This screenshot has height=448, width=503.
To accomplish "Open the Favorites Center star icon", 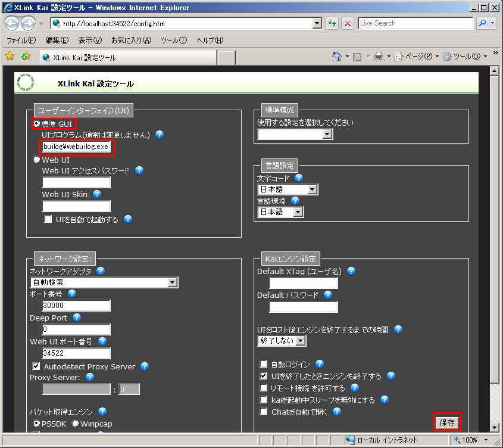I will pos(10,57).
